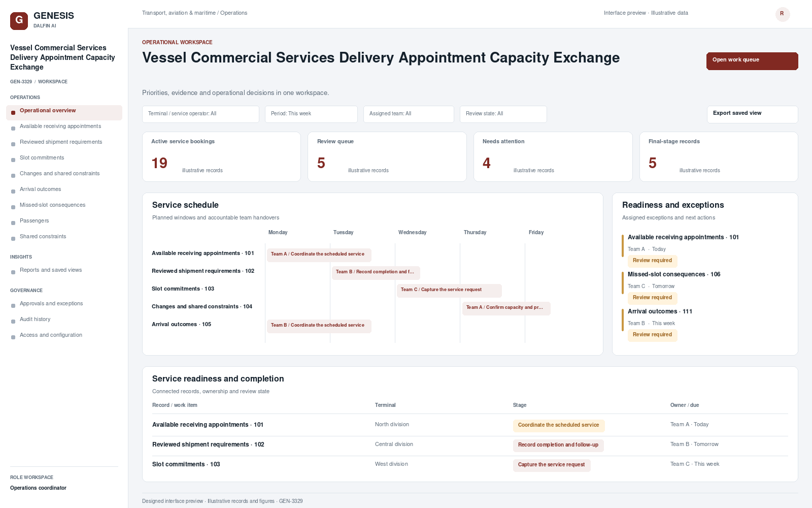
Task: Open the work queue button
Action: click(752, 61)
